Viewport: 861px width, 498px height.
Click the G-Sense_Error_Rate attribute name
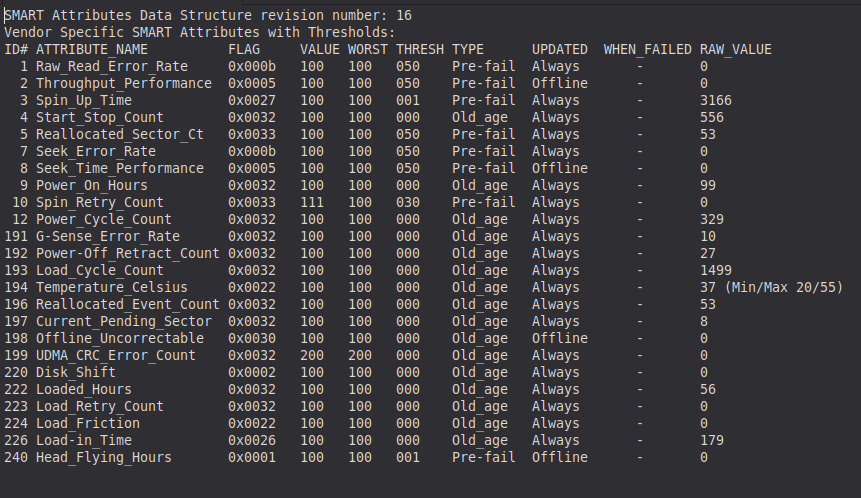coord(108,237)
